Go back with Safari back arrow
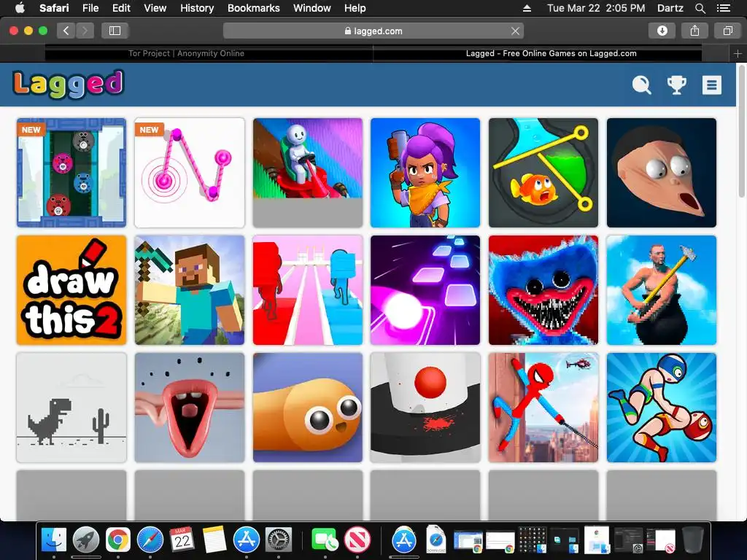The image size is (747, 560). [66, 31]
